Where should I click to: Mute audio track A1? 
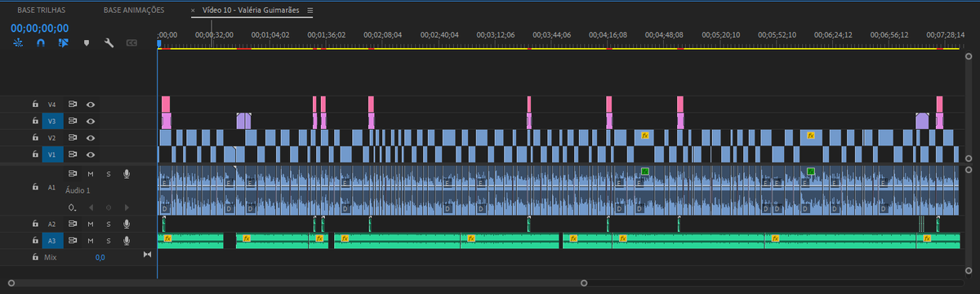click(91, 173)
